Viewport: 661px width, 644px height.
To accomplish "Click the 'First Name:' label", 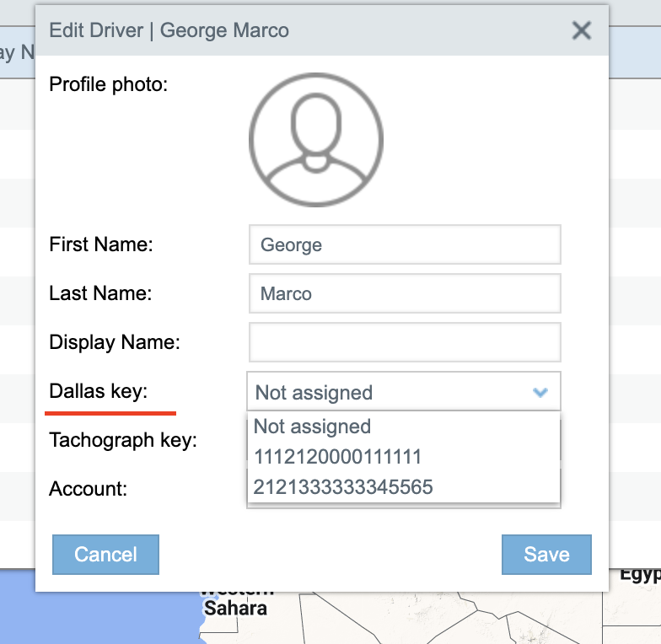I will (100, 245).
